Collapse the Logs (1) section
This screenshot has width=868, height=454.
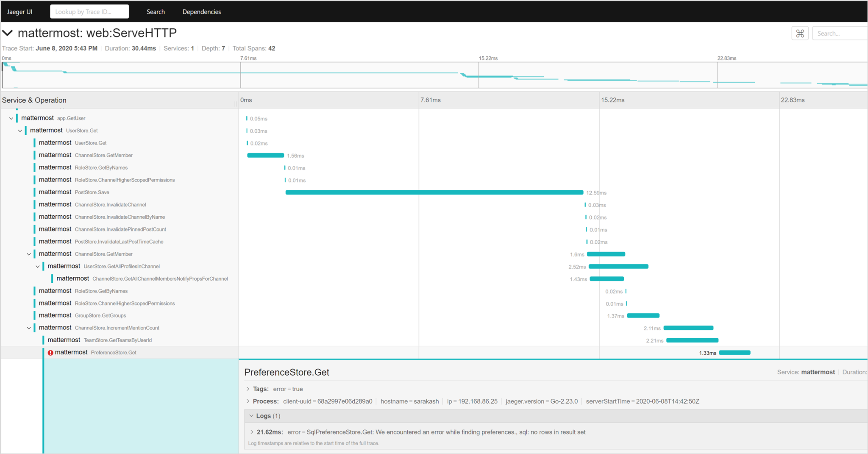pos(251,416)
